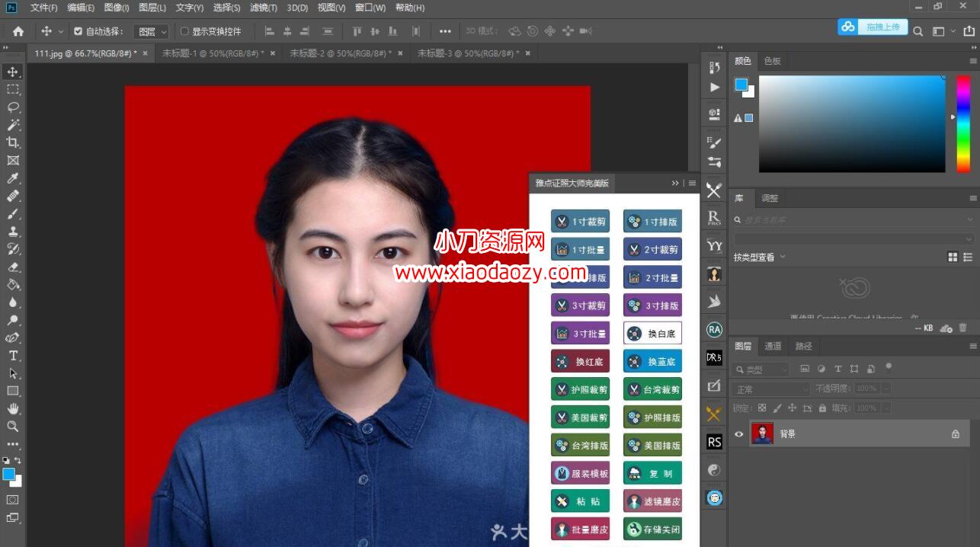The height and width of the screenshot is (547, 980).
Task: Select the Eyedropper tool
Action: 13,178
